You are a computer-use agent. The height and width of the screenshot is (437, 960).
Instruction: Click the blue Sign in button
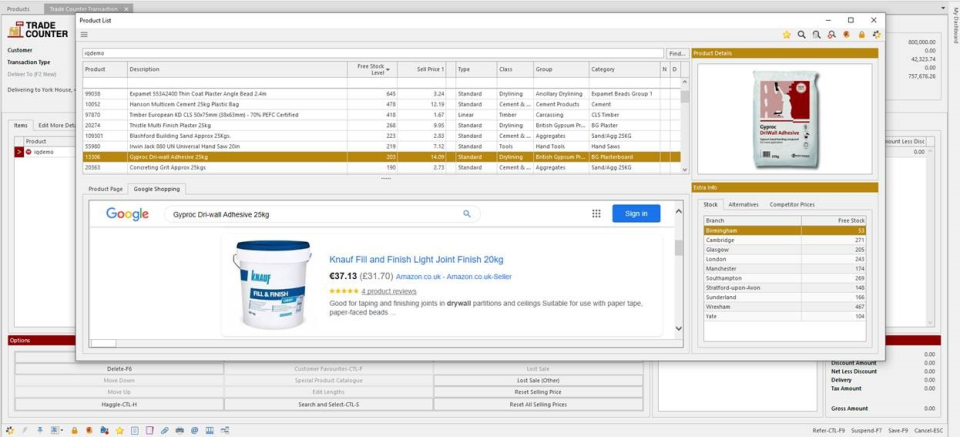click(x=636, y=214)
